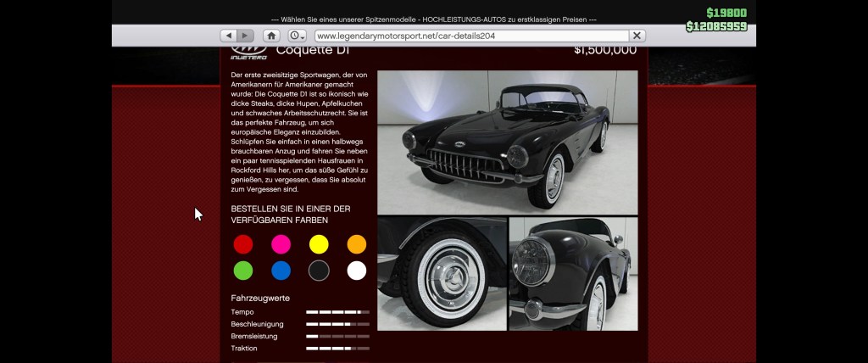Go back with the browser back arrow
Viewport: 868px width, 363px height.
click(229, 36)
